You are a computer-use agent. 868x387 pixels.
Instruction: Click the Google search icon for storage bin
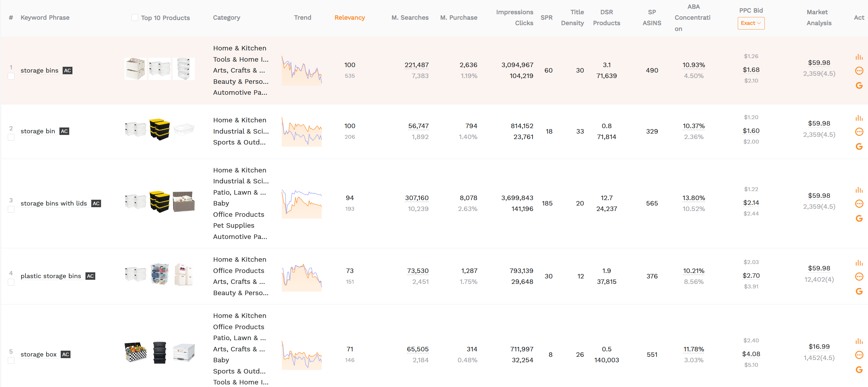pos(859,146)
